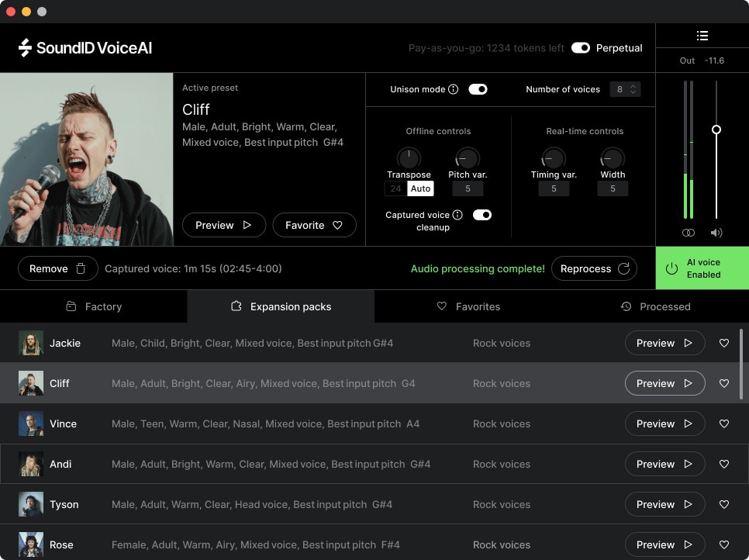
Task: Open the Number of voices stepper
Action: (x=625, y=89)
